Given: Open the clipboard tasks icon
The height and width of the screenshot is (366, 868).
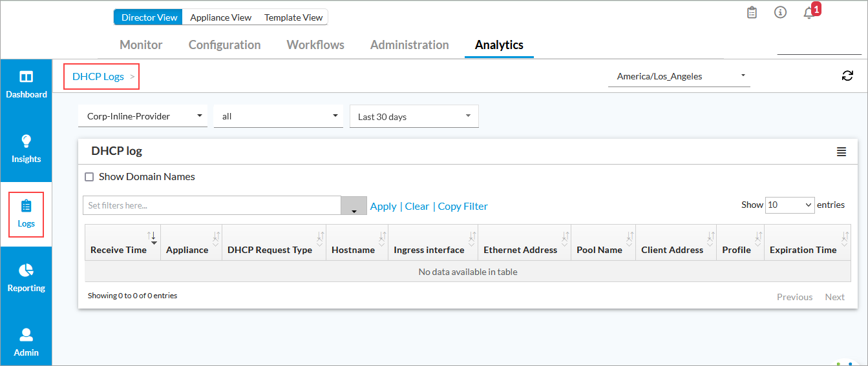Looking at the screenshot, I should point(752,13).
